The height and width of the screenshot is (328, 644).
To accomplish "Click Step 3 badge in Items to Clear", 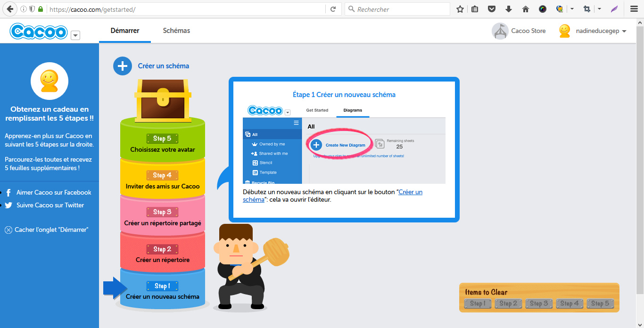I will coord(539,303).
